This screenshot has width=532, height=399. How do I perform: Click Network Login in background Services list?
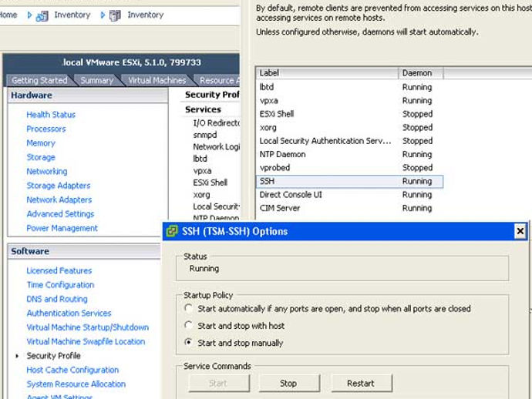click(x=217, y=147)
